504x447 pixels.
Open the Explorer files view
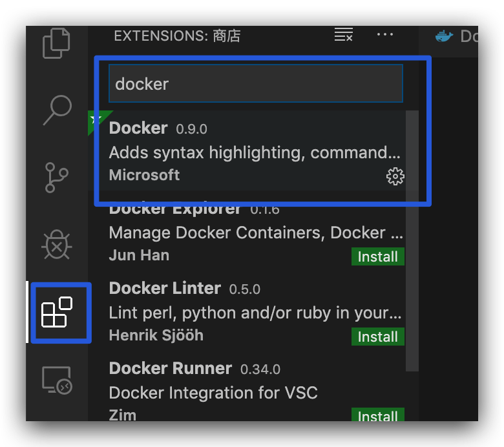[57, 43]
